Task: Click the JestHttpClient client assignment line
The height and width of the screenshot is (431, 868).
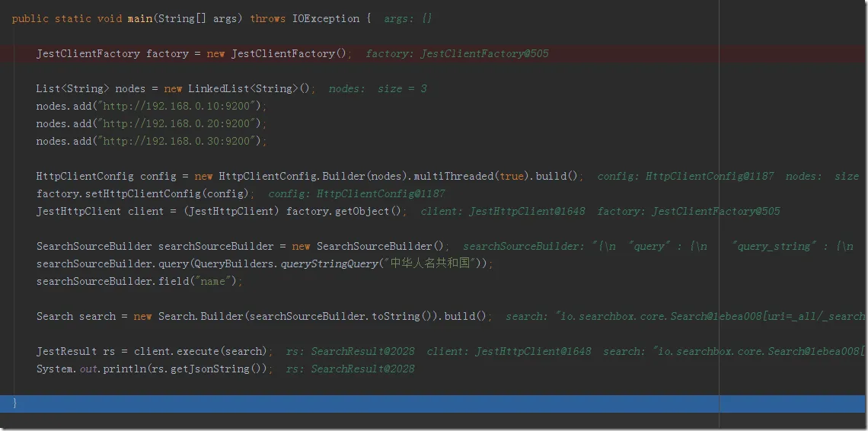Action: click(222, 211)
